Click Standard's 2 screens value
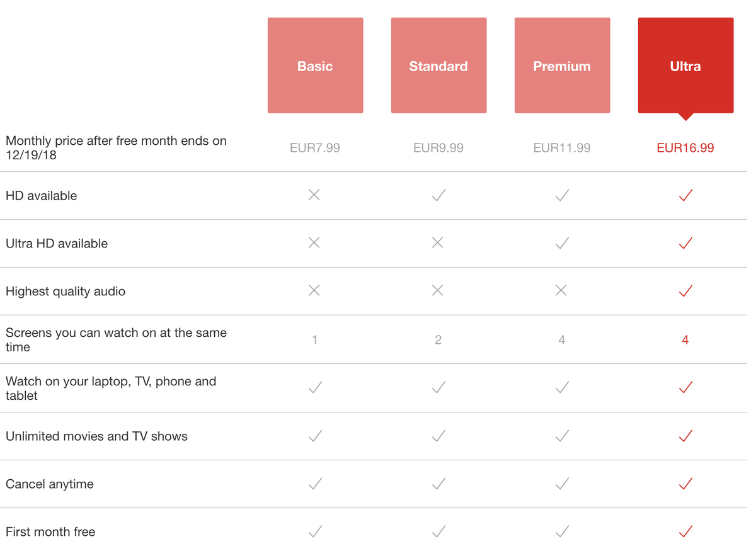The width and height of the screenshot is (756, 556). click(438, 340)
